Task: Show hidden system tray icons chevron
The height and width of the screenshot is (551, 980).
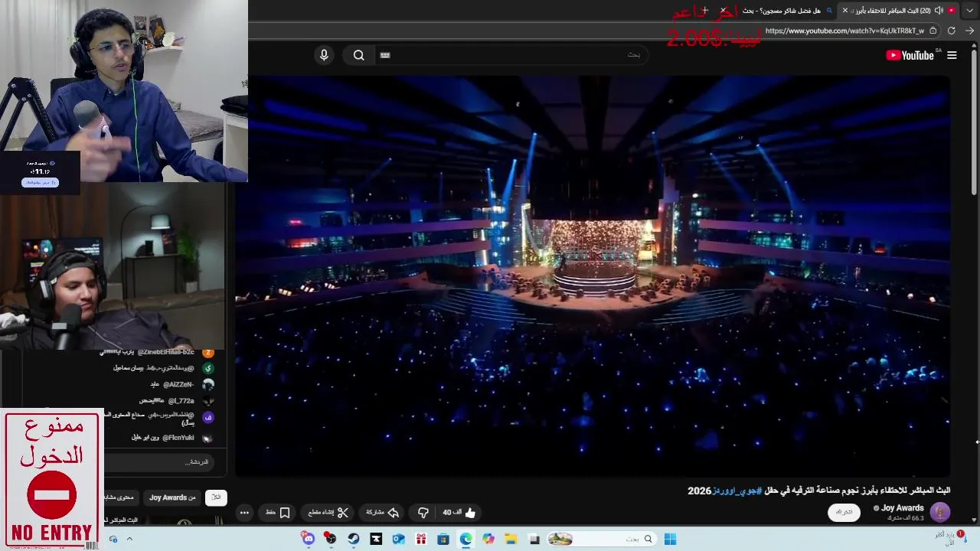Action: (x=129, y=539)
